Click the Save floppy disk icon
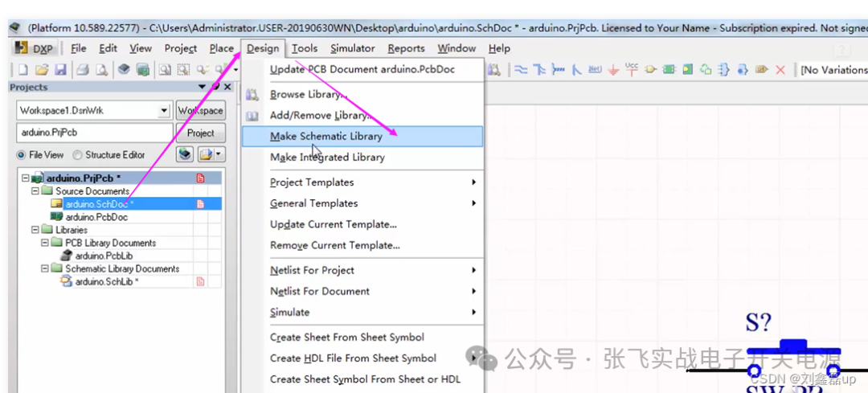Screen dimensions: 868x393 pyautogui.click(x=60, y=70)
